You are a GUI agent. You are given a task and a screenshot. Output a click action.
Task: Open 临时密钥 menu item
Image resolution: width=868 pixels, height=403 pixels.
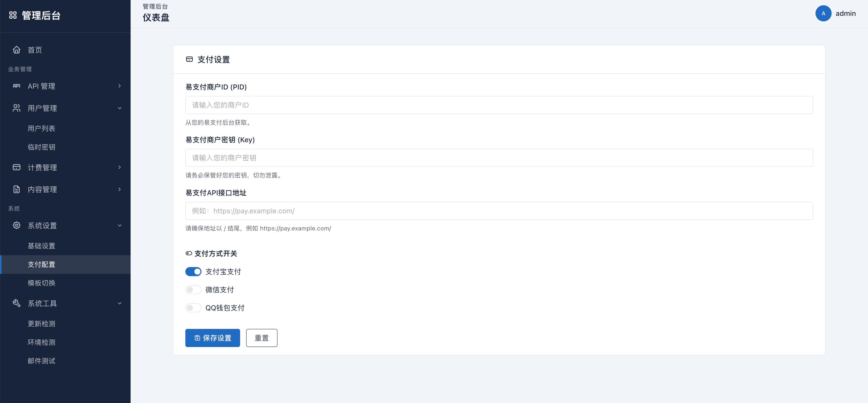click(x=65, y=147)
